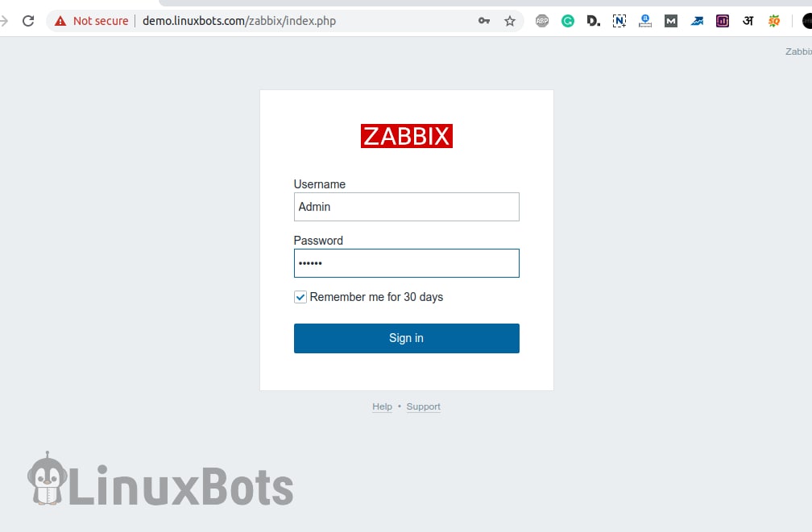
Task: Open the SQ extension icon
Action: 774,20
